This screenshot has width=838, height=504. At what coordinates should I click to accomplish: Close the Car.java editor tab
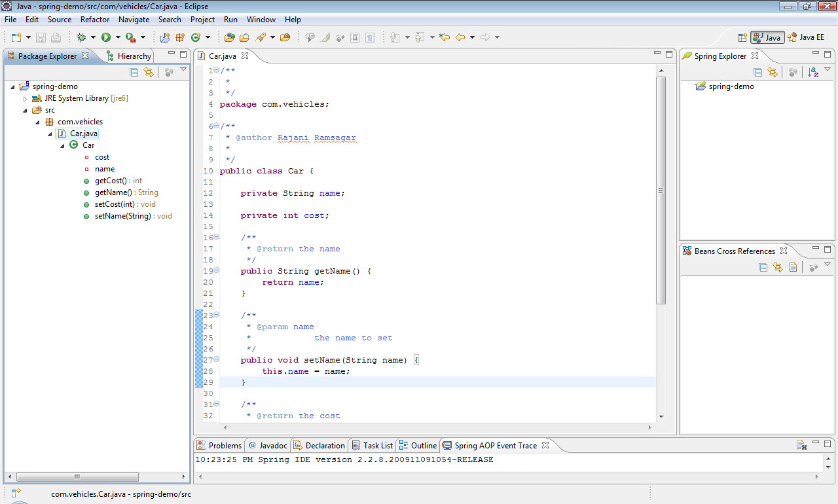click(245, 56)
